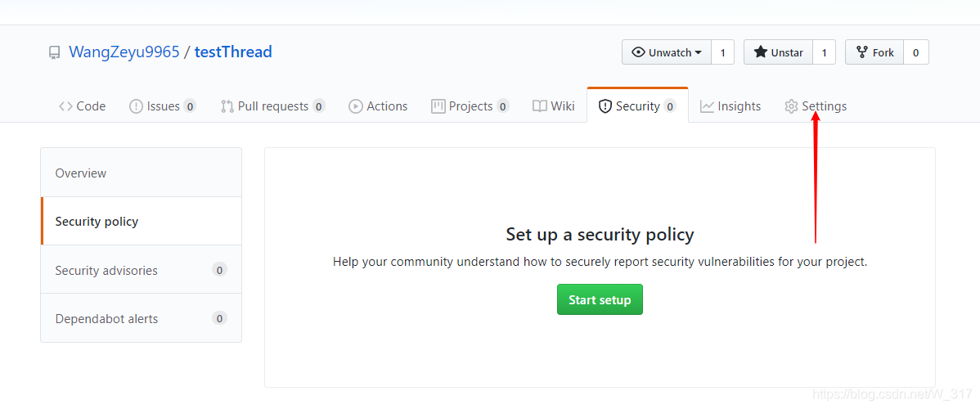Go to the Projects tab
The image size is (980, 409).
[470, 106]
